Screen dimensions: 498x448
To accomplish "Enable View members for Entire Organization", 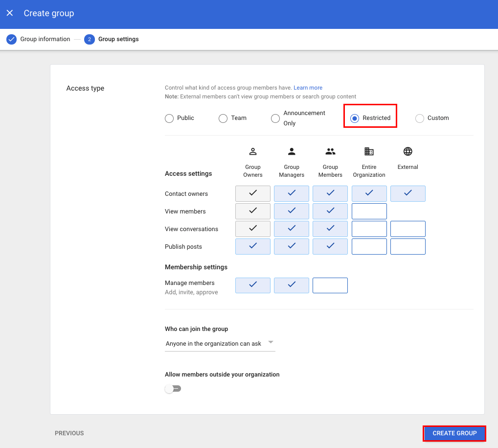I will click(x=369, y=212).
